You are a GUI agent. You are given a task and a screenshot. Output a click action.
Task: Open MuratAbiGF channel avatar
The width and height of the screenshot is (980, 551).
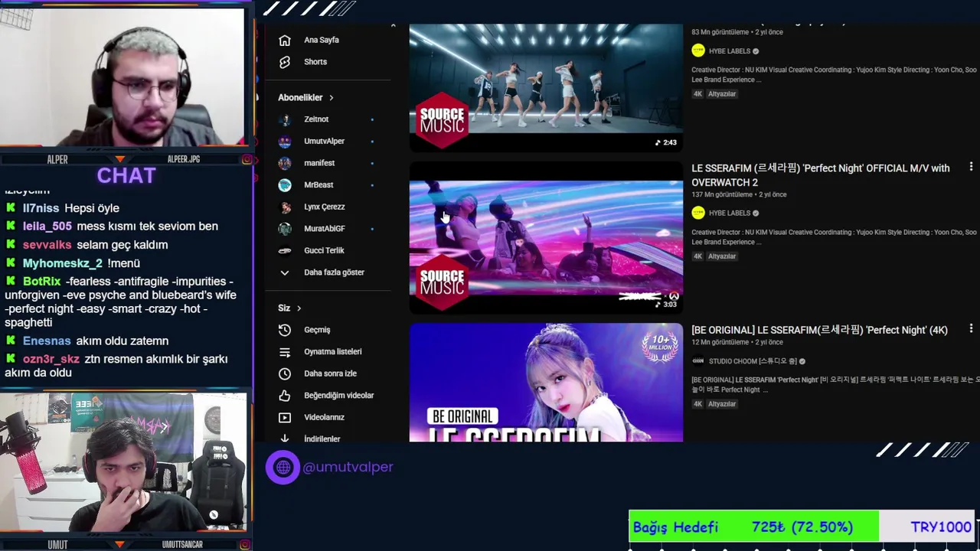[285, 229]
